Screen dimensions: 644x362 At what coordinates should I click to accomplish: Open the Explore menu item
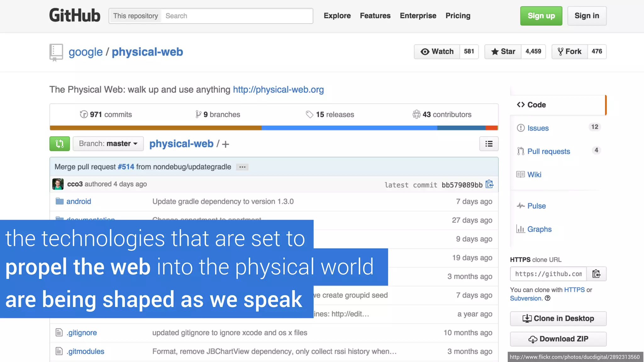pyautogui.click(x=337, y=16)
